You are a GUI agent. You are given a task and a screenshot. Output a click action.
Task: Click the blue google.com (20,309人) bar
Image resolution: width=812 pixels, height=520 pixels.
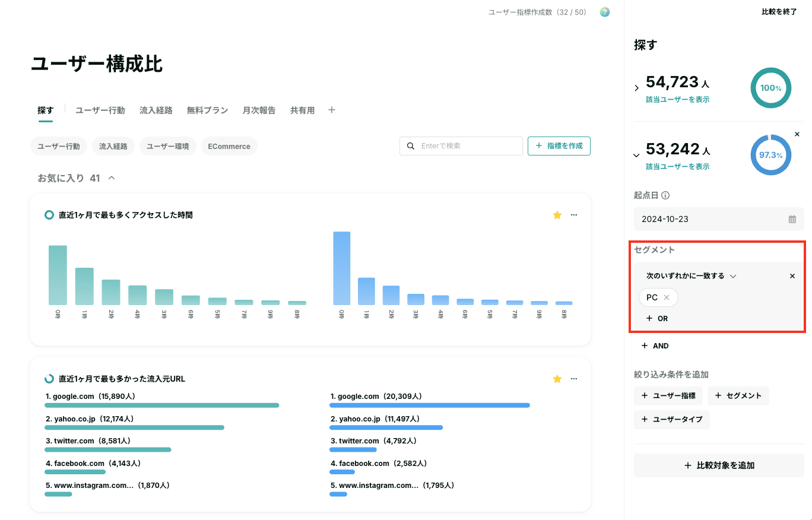coord(430,405)
